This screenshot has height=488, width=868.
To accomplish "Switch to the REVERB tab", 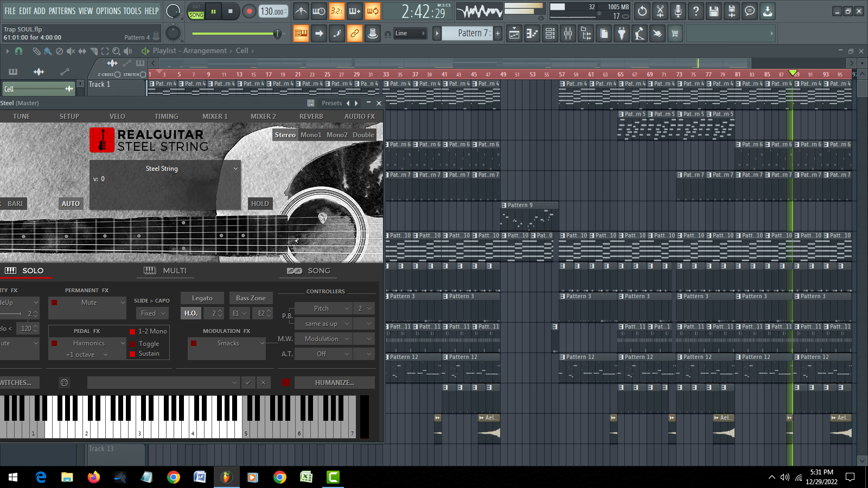I will pyautogui.click(x=311, y=117).
